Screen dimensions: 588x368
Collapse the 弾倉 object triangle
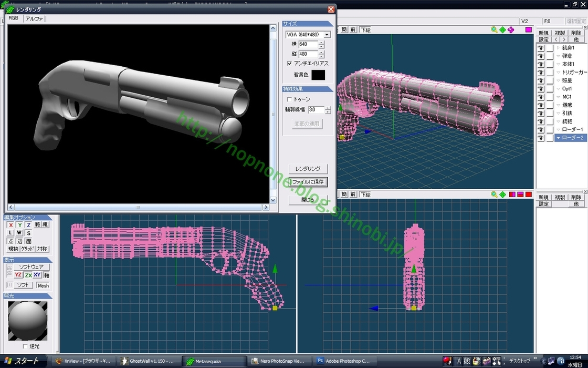tap(558, 56)
